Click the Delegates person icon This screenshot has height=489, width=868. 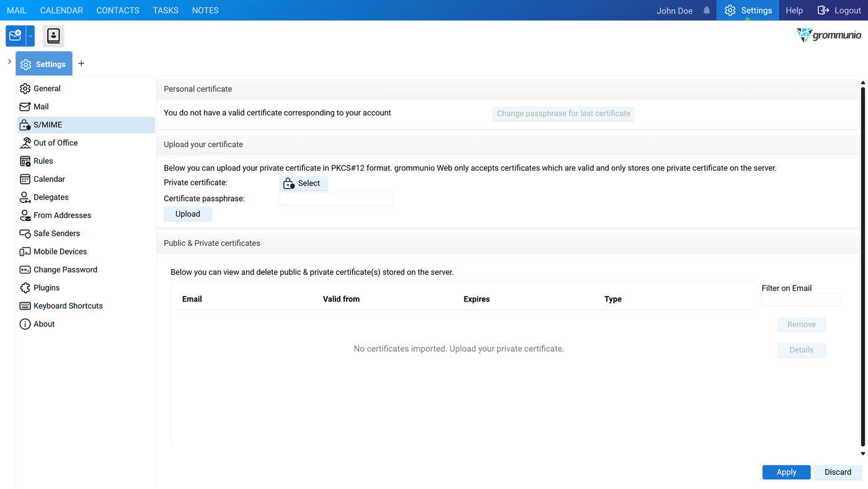tap(25, 197)
